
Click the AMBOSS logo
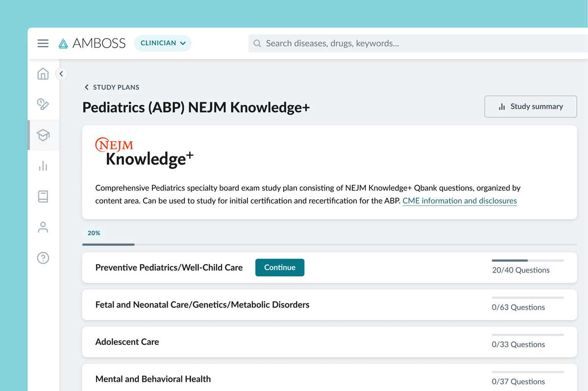coord(92,43)
